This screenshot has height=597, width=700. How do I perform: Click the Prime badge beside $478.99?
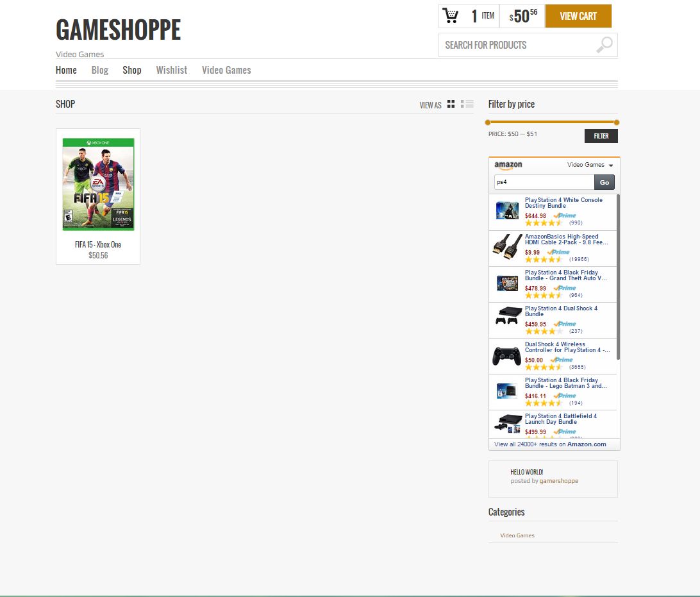point(565,288)
